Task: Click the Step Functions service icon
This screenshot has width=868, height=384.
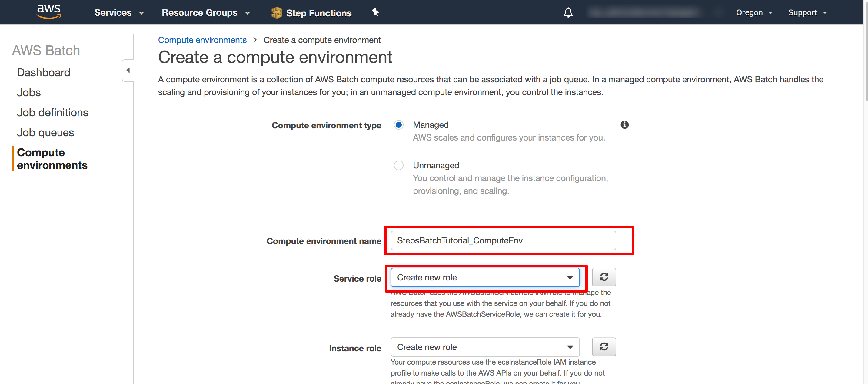Action: coord(276,13)
